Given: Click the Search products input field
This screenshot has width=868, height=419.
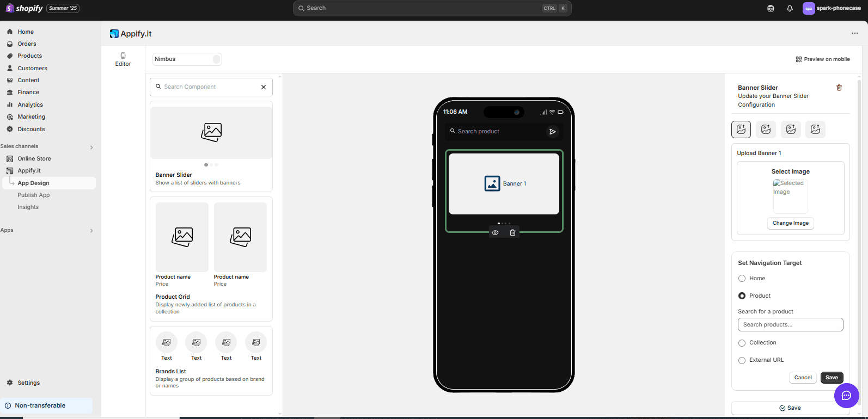Looking at the screenshot, I should point(790,325).
